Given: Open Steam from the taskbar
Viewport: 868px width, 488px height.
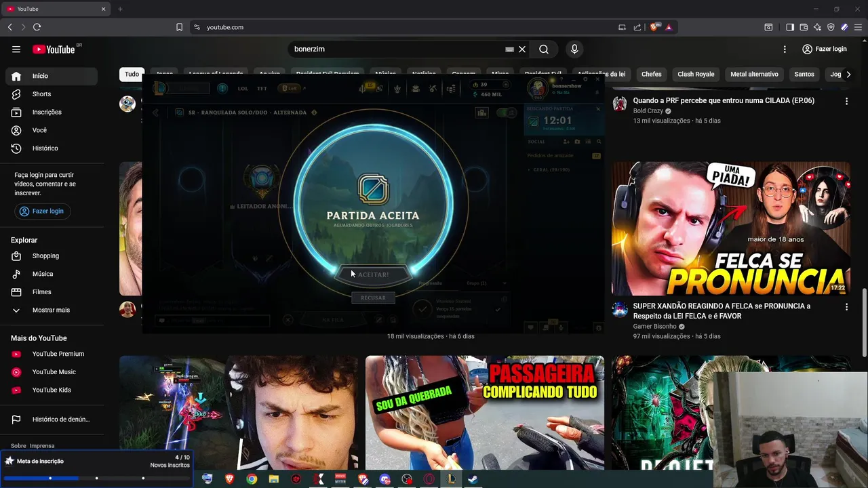Looking at the screenshot, I should (x=473, y=479).
